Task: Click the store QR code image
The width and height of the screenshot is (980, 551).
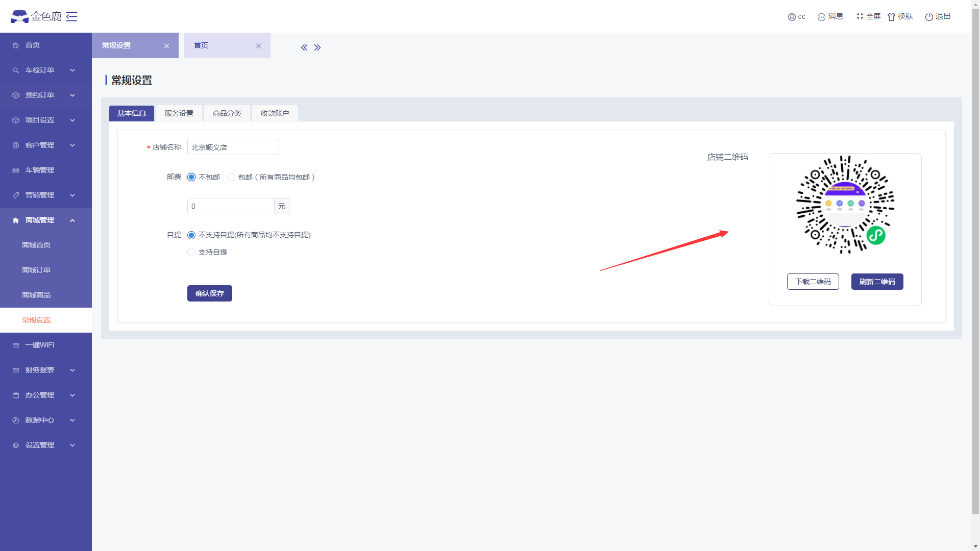Action: pyautogui.click(x=845, y=205)
